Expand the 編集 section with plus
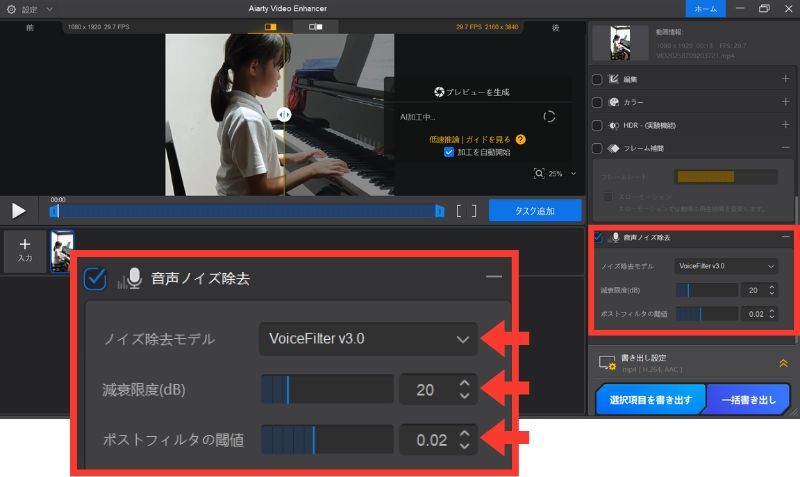 pos(785,79)
